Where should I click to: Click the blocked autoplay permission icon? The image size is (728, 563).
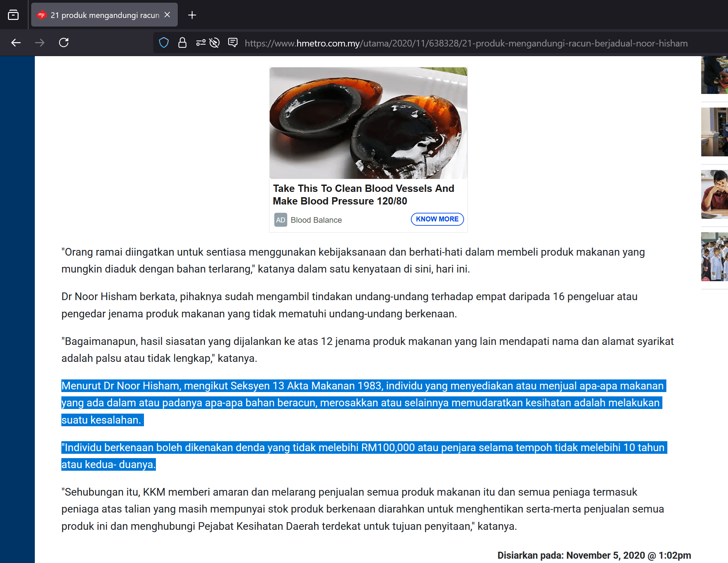(214, 43)
